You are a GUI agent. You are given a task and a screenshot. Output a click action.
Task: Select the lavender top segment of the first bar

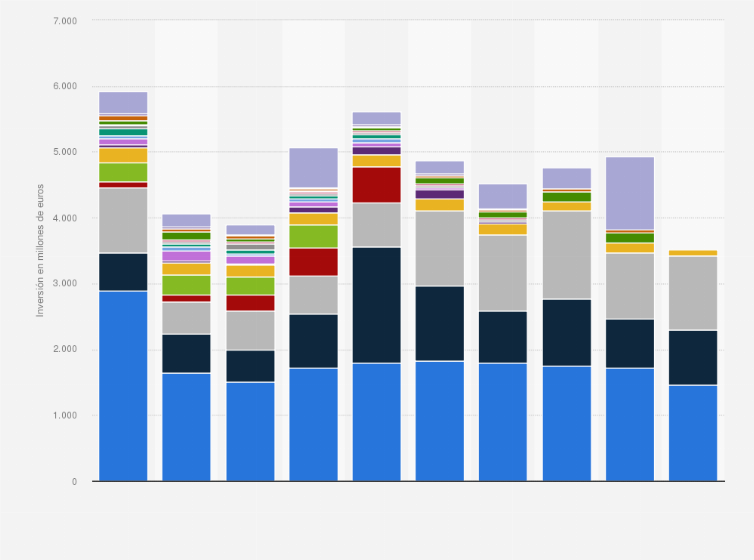coord(123,102)
